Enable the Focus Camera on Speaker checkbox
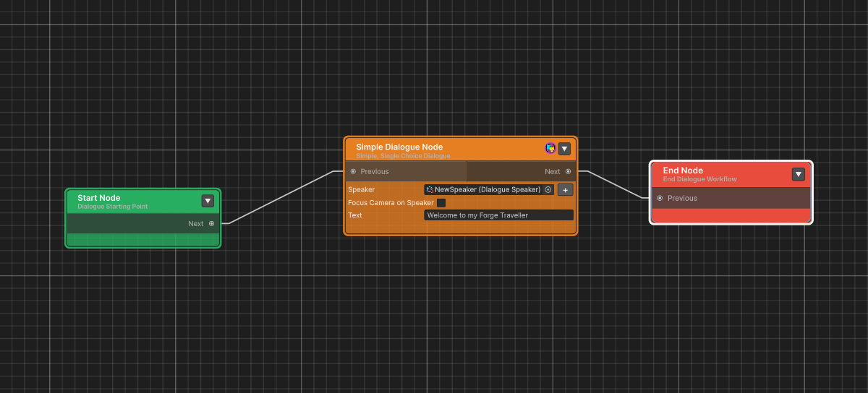868x393 pixels. 441,203
